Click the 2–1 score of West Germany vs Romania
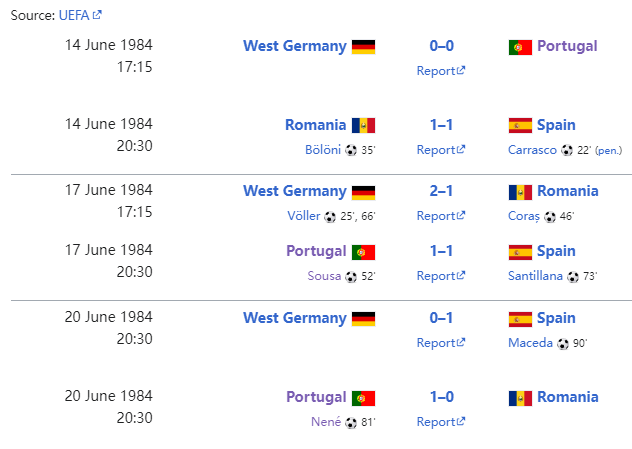 [441, 191]
